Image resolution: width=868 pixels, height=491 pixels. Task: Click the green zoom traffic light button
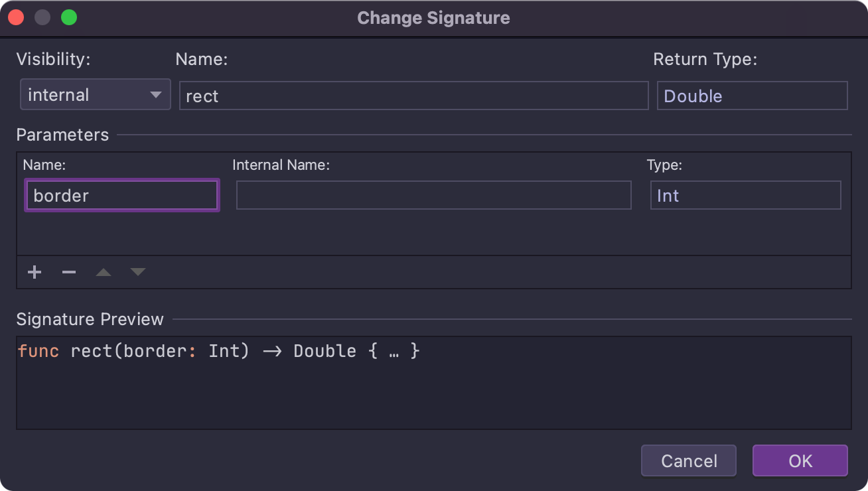[68, 17]
